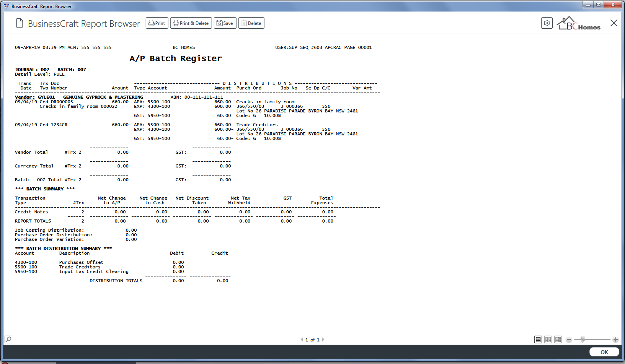Go to the previous page arrow
This screenshot has width=625, height=364.
pos(302,340)
